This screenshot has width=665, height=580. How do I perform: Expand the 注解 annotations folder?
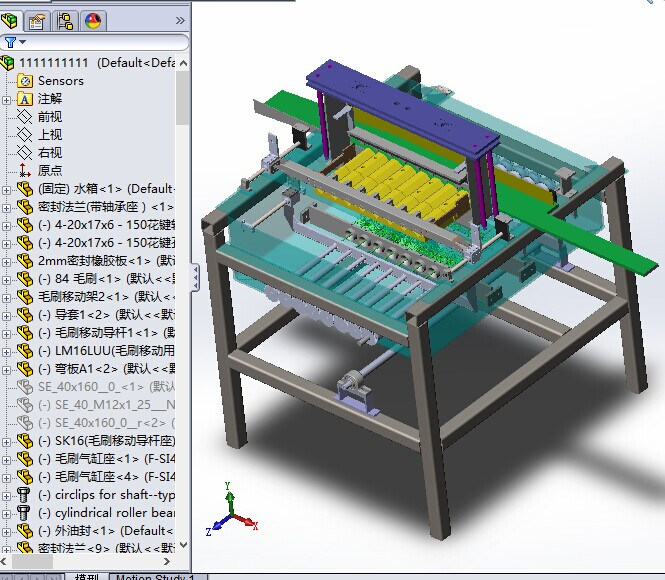8,99
